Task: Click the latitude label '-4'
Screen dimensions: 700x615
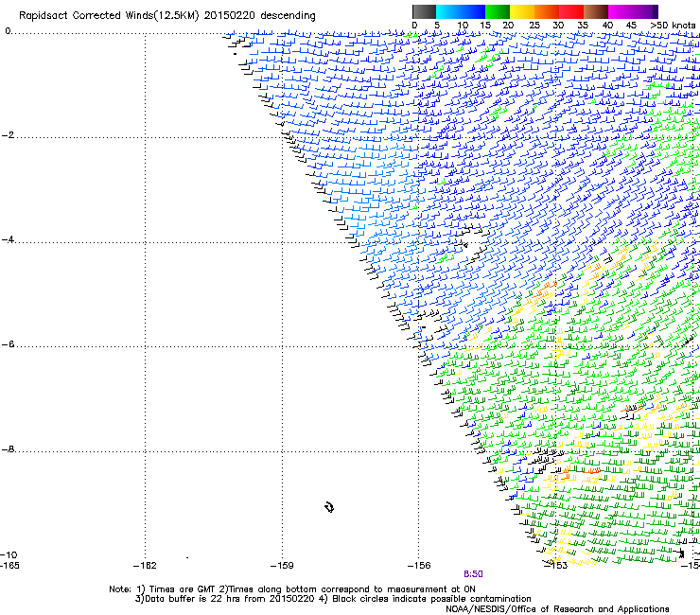Action: 8,239
